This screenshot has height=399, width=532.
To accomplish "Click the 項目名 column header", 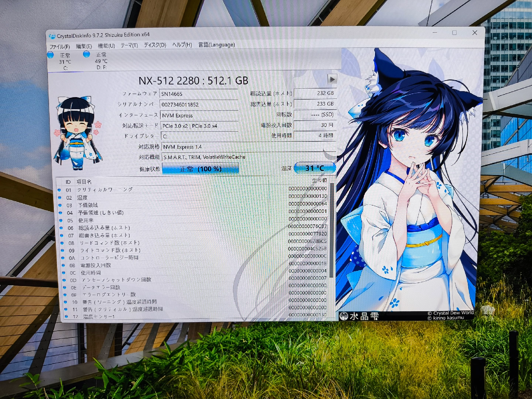I will click(84, 182).
